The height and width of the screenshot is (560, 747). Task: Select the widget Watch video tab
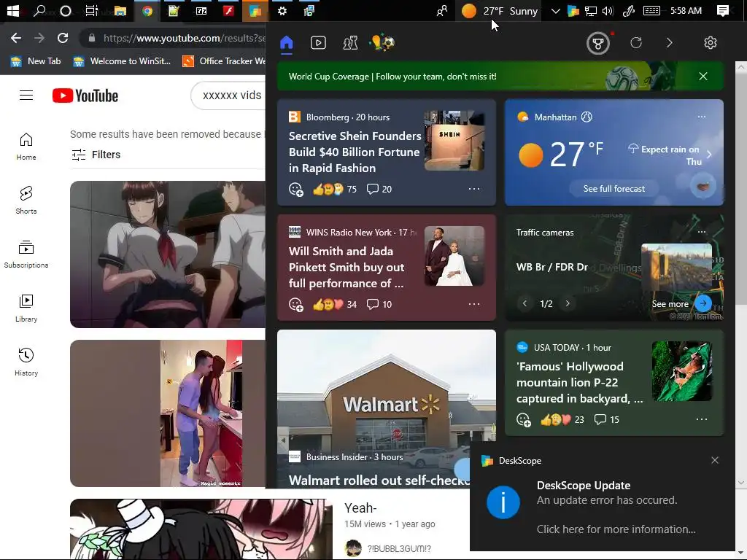(x=318, y=43)
